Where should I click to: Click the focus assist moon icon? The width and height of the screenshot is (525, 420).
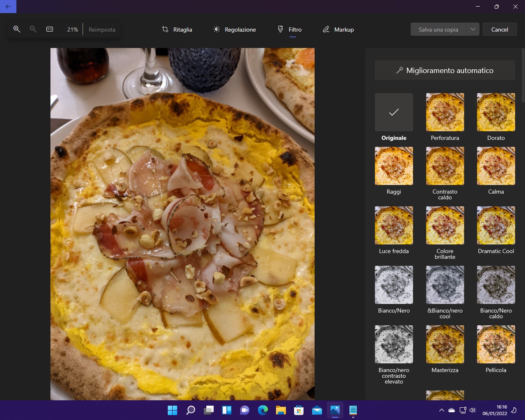point(514,410)
